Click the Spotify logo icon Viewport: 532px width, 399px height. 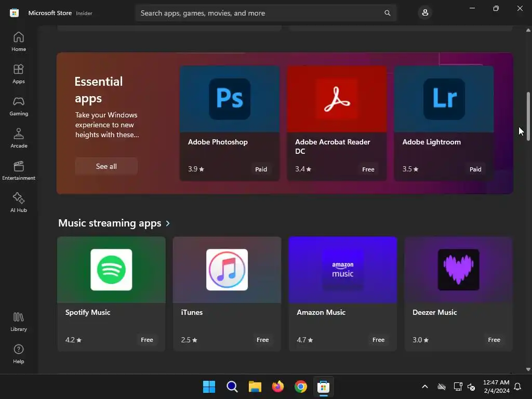click(111, 270)
